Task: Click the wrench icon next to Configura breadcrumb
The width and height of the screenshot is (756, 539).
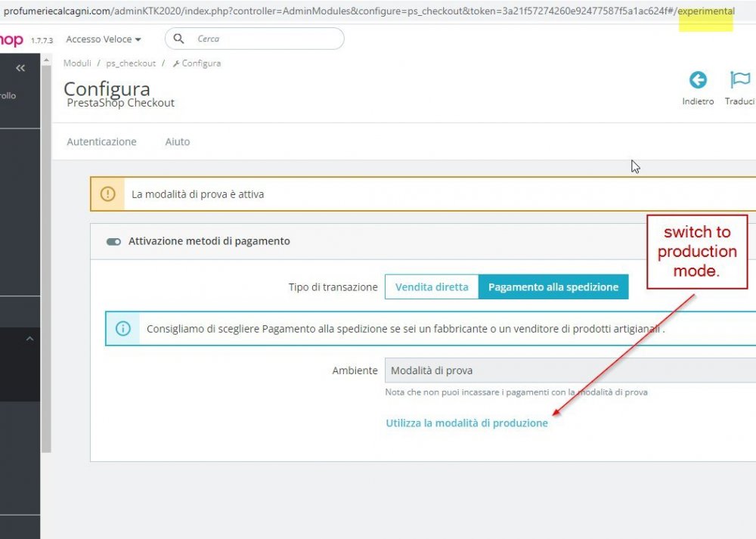Action: [x=175, y=64]
